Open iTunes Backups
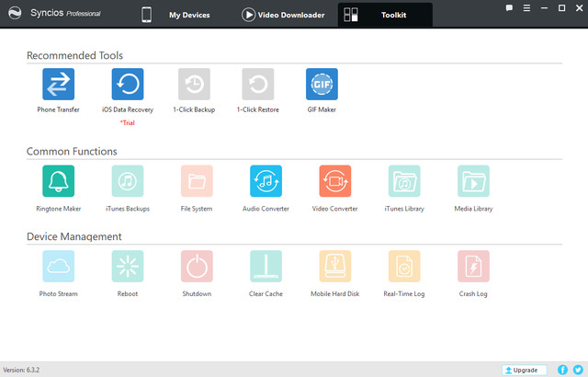The image size is (588, 377). [128, 181]
